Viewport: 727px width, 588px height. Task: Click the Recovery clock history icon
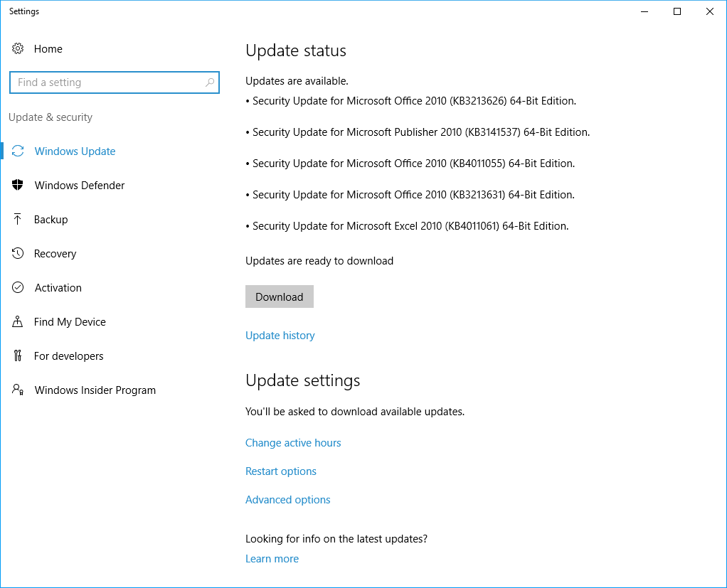click(18, 254)
